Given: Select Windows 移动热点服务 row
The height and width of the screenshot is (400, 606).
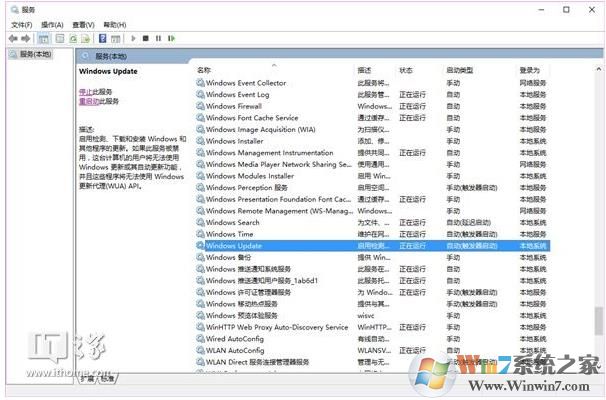Looking at the screenshot, I should click(x=373, y=304).
